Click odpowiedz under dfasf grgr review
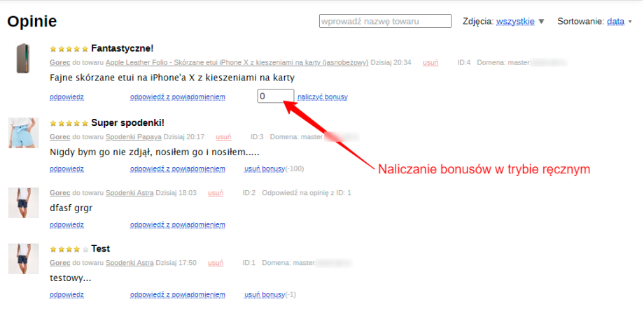The height and width of the screenshot is (323, 644). tap(66, 224)
